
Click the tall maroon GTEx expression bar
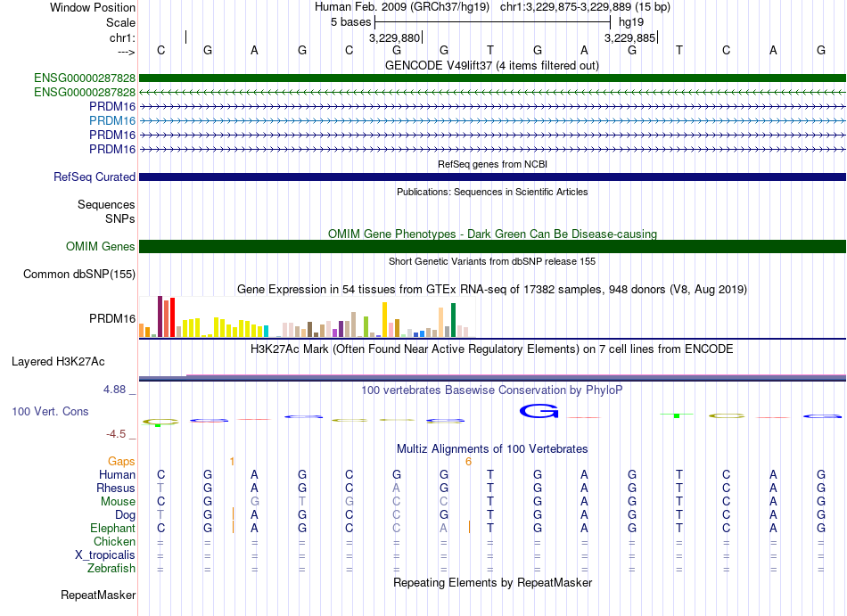coord(160,316)
